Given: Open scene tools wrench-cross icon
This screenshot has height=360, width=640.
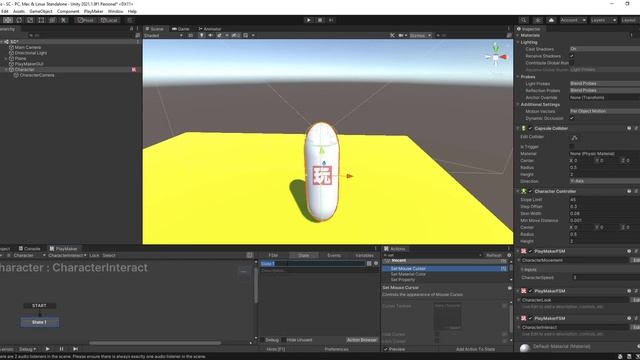Looking at the screenshot, I should (x=392, y=36).
